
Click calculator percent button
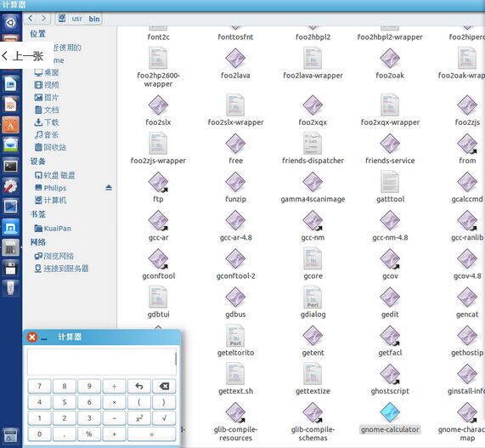89,434
